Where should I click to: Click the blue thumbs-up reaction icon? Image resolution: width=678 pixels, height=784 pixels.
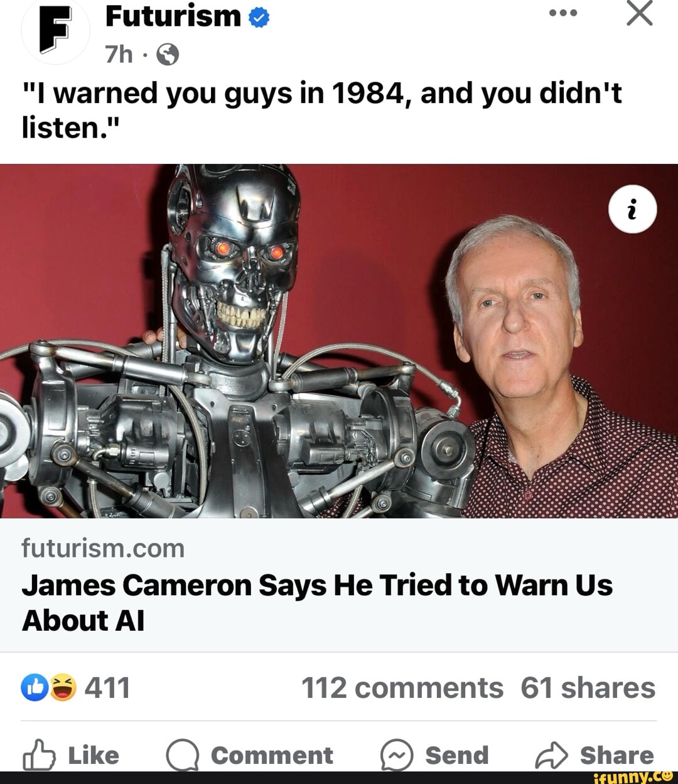(35, 687)
